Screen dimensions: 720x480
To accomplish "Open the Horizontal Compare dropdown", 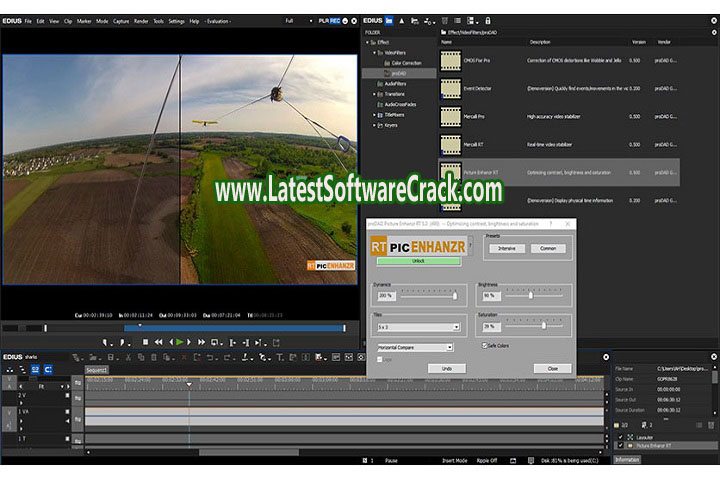I will click(415, 347).
